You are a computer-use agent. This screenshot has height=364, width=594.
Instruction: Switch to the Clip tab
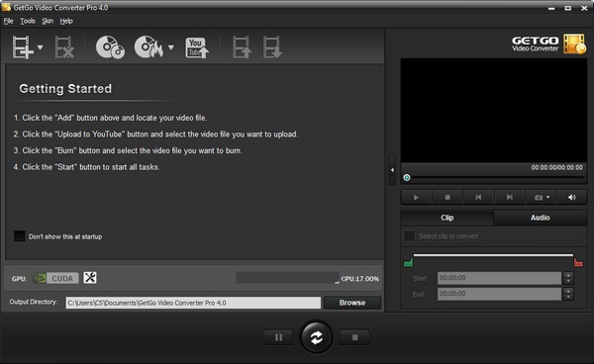click(447, 218)
